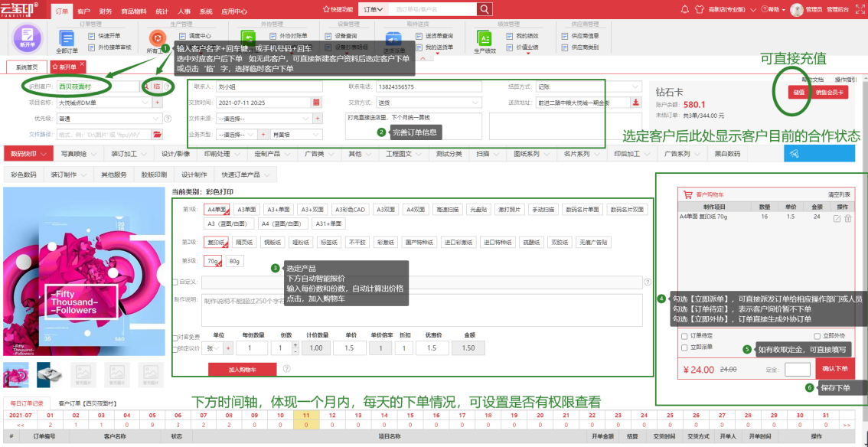Click help icon beside 自定义 field
868x447 pixels.
pos(648,282)
